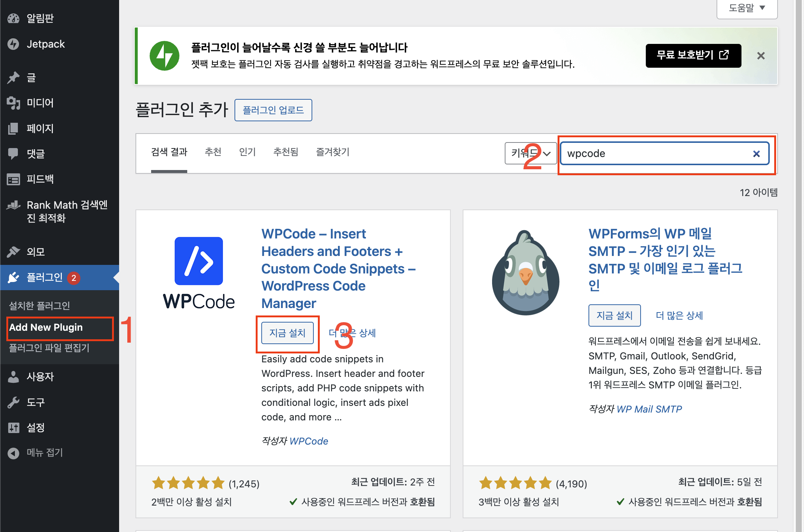This screenshot has height=532, width=804.
Task: Click the 도구 wrench icon
Action: (x=13, y=402)
